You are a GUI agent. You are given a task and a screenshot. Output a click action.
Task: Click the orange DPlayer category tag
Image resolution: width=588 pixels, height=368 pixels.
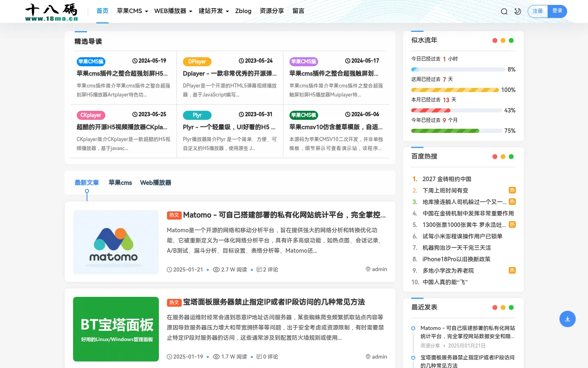click(197, 62)
